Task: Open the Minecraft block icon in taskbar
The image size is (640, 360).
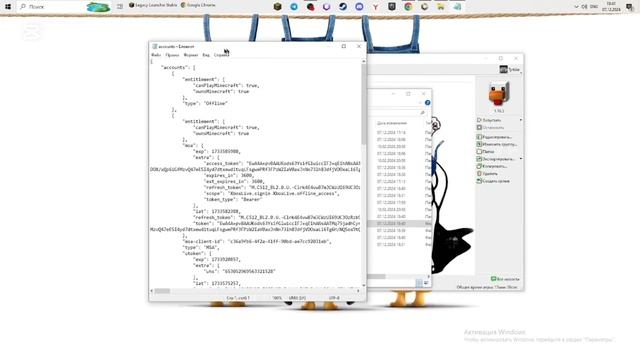Action: coord(278,7)
